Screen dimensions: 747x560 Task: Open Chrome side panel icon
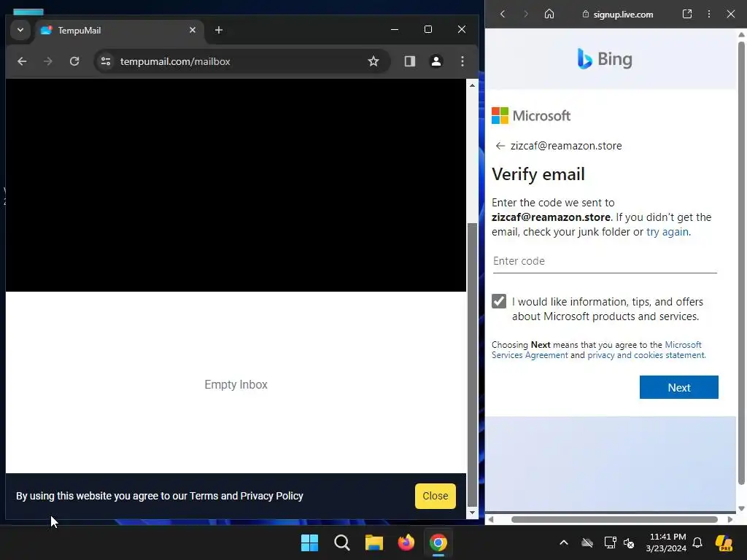tap(410, 61)
